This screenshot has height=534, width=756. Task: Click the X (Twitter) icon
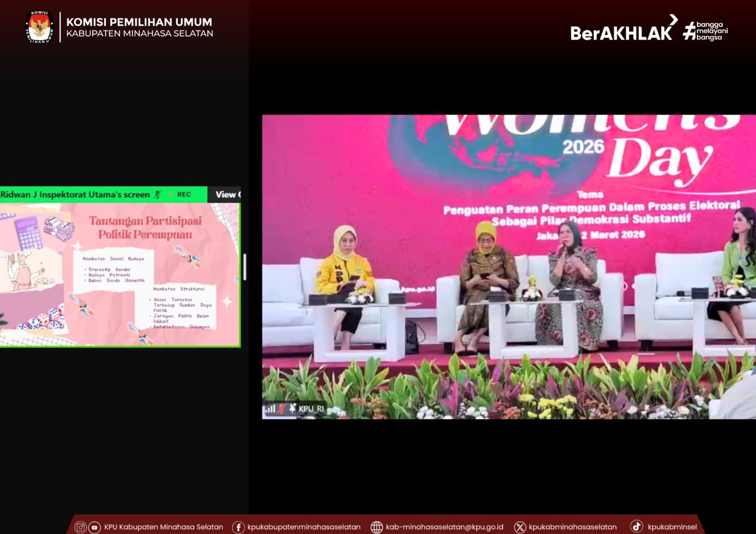[x=520, y=527]
